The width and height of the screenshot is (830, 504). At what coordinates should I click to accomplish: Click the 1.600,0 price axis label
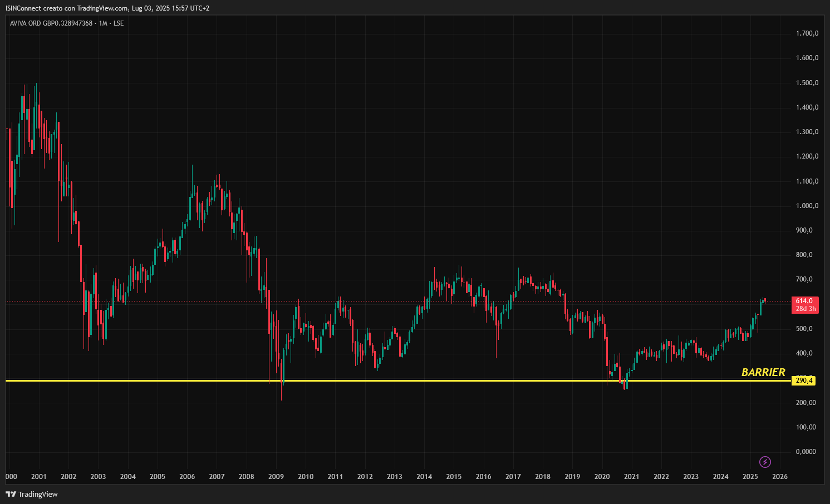(807, 58)
